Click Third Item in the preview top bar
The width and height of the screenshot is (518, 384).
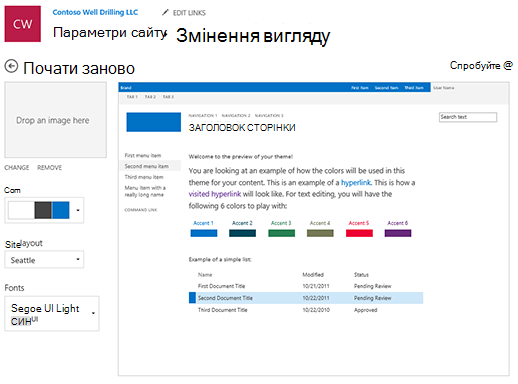coord(414,88)
